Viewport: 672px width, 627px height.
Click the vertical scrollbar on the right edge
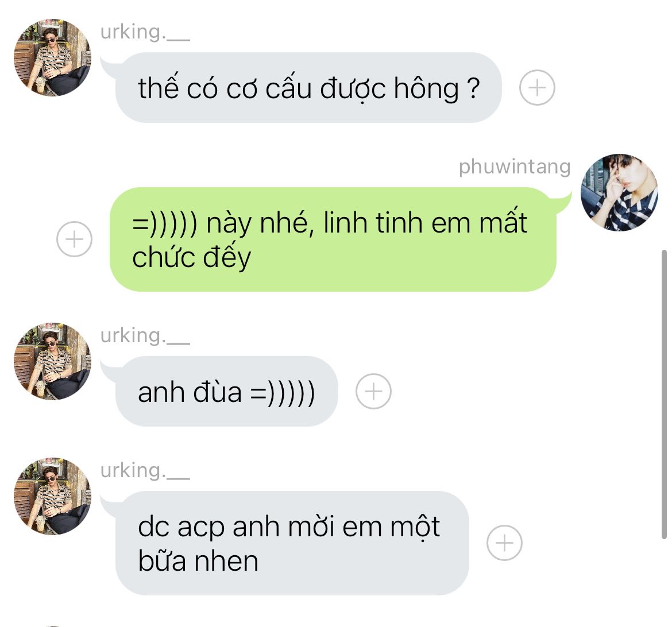point(664,394)
